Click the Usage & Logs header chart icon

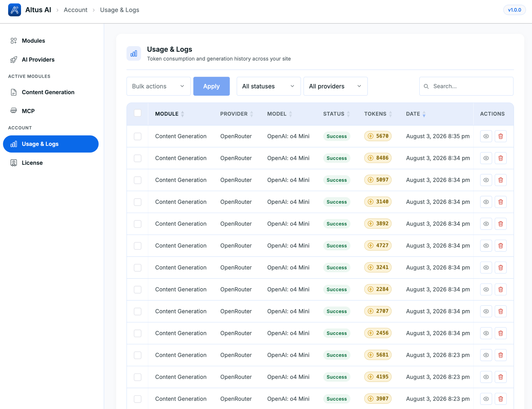(x=134, y=54)
